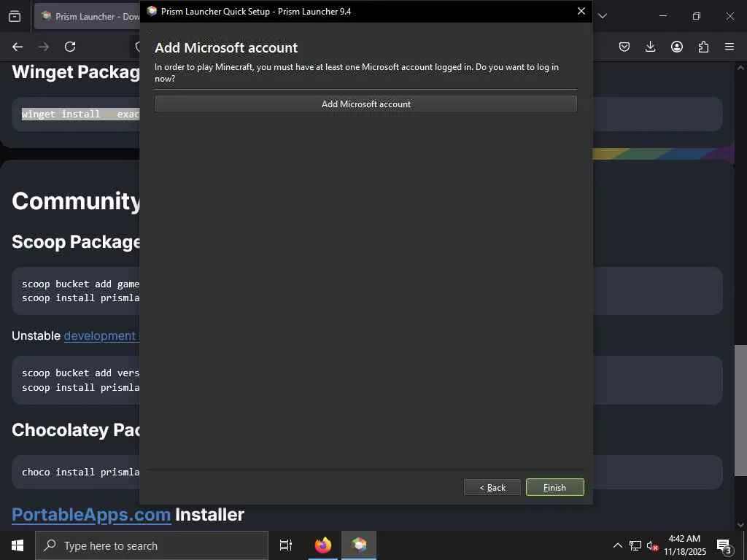Click the browser back arrow
The height and width of the screenshot is (560, 747).
(x=18, y=47)
